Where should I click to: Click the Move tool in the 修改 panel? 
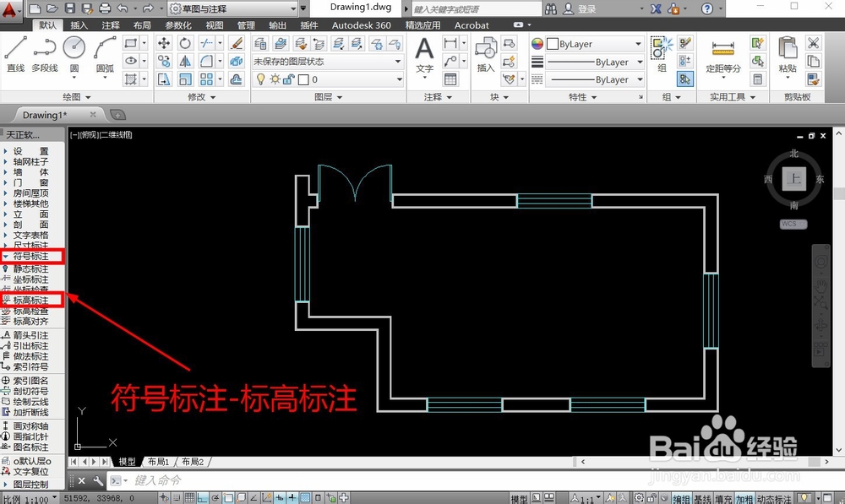(x=165, y=43)
